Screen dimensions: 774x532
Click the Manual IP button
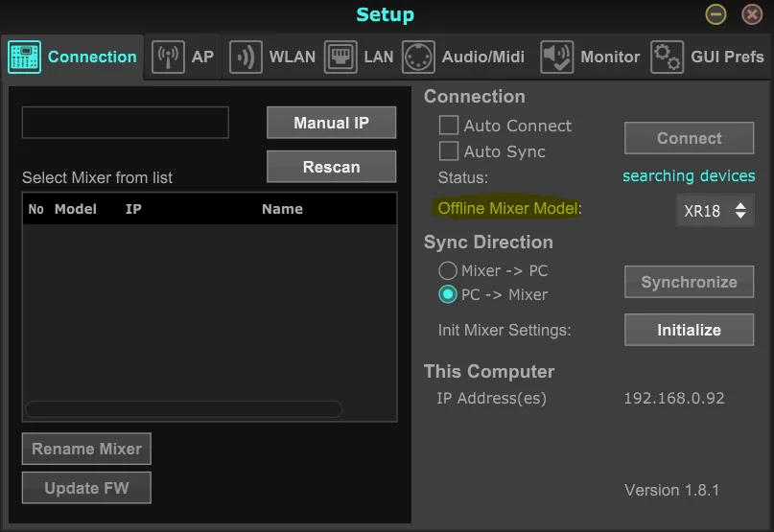(331, 123)
